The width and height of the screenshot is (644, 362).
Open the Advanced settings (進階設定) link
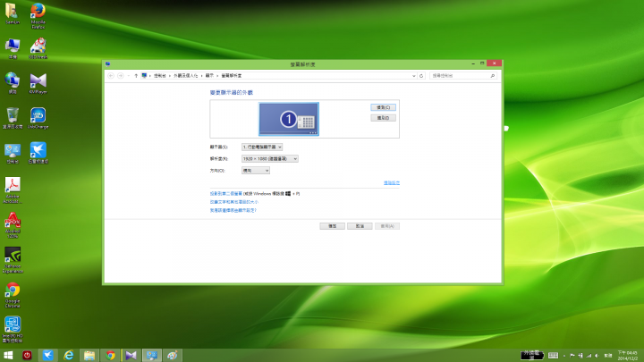click(x=392, y=182)
